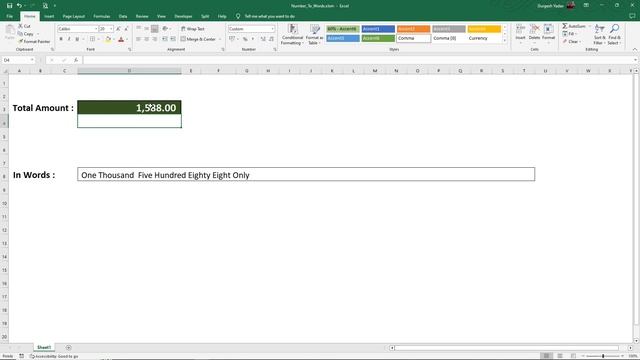
Task: Apply Percent Style number format
Action: pos(245,39)
